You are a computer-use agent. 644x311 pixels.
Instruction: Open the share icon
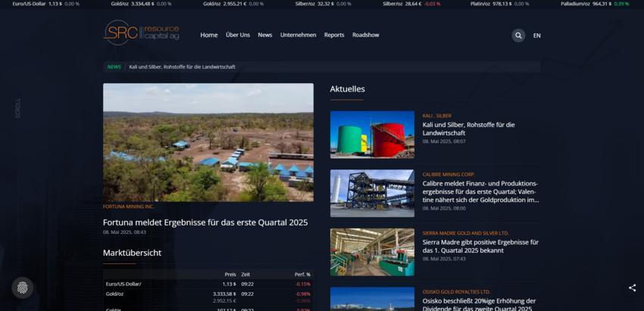632,288
